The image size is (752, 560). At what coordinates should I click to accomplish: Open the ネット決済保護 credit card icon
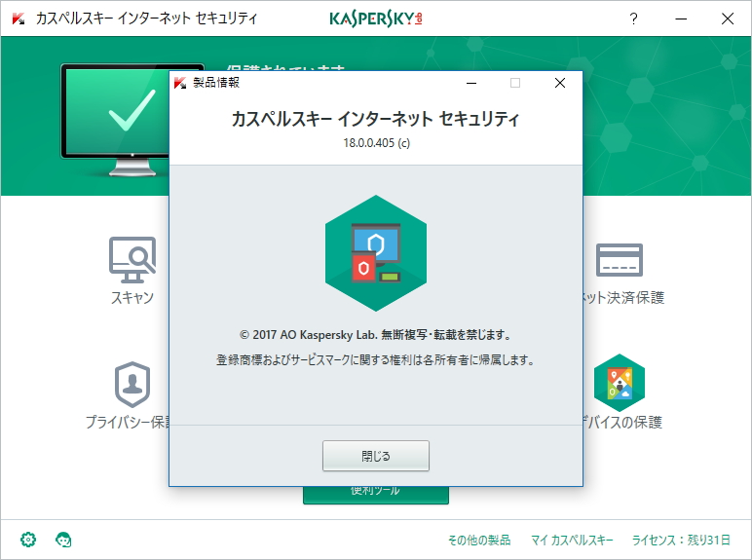coord(620,260)
